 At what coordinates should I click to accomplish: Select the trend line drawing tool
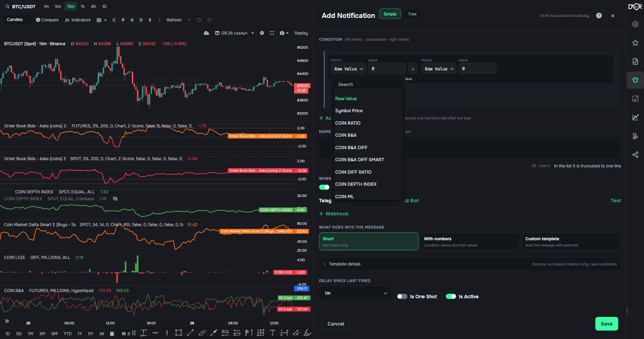(190, 333)
